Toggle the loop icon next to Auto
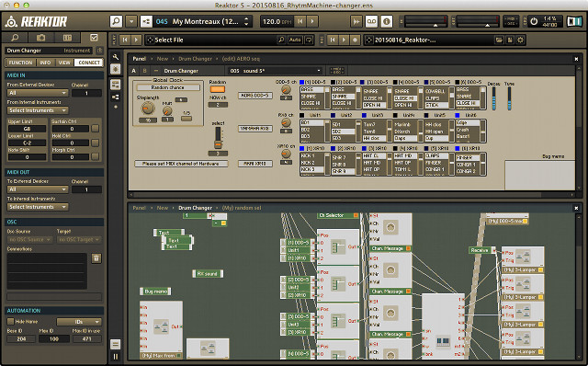The height and width of the screenshot is (366, 588). click(x=309, y=40)
